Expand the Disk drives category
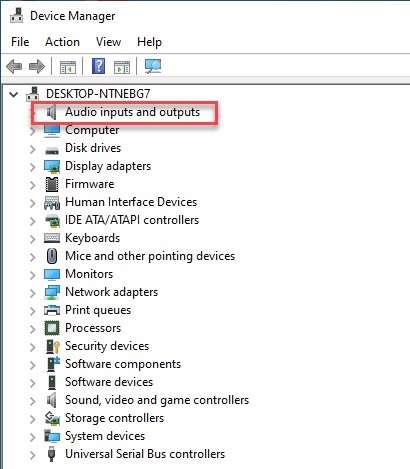 click(x=32, y=149)
